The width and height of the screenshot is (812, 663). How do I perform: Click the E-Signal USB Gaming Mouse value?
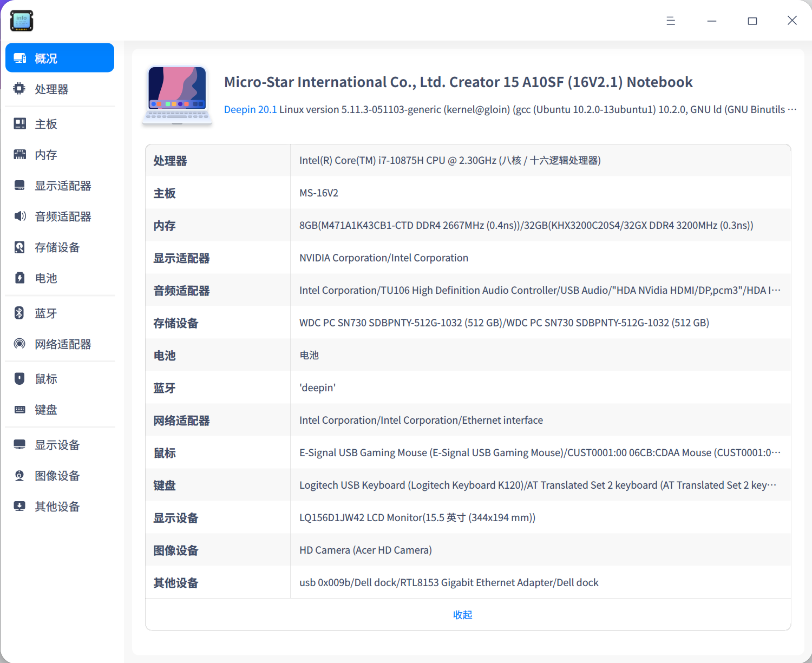coord(540,452)
